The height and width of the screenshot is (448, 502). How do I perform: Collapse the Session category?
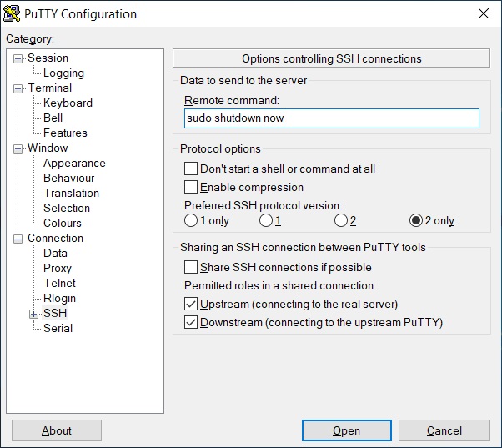tap(18, 58)
